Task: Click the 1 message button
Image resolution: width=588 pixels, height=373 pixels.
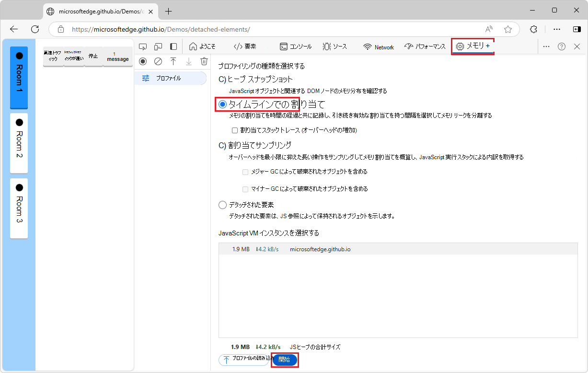Action: pyautogui.click(x=117, y=57)
